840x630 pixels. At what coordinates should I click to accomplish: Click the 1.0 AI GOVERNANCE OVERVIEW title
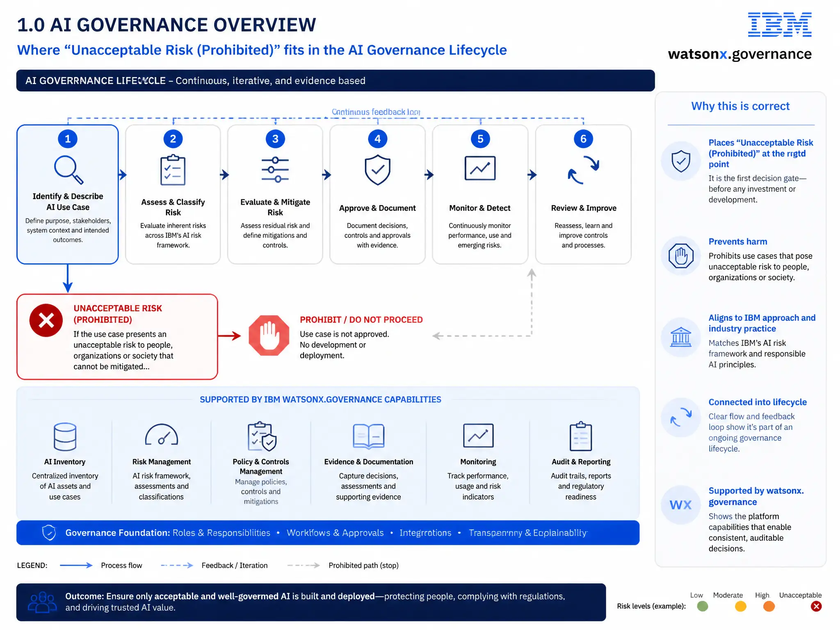click(x=167, y=25)
